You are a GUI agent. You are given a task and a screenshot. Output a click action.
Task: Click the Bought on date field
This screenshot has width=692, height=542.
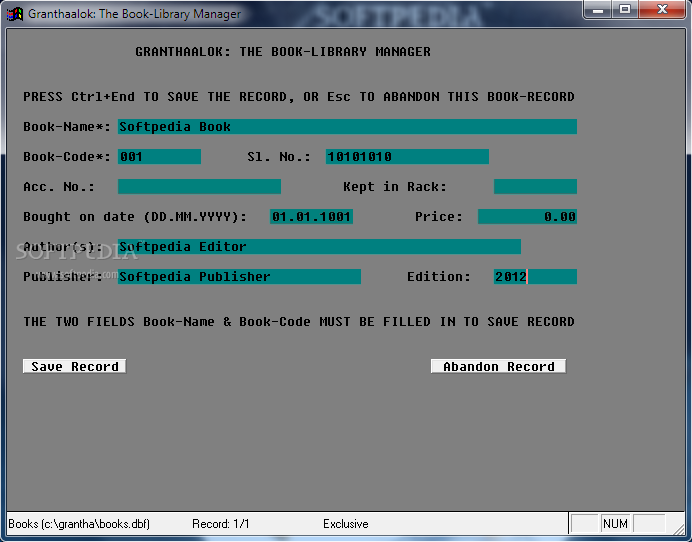[x=311, y=217]
